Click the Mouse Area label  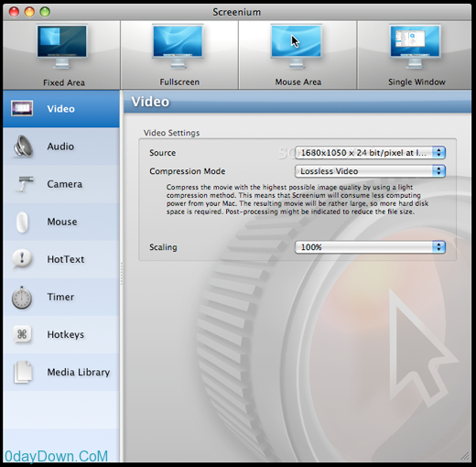298,82
